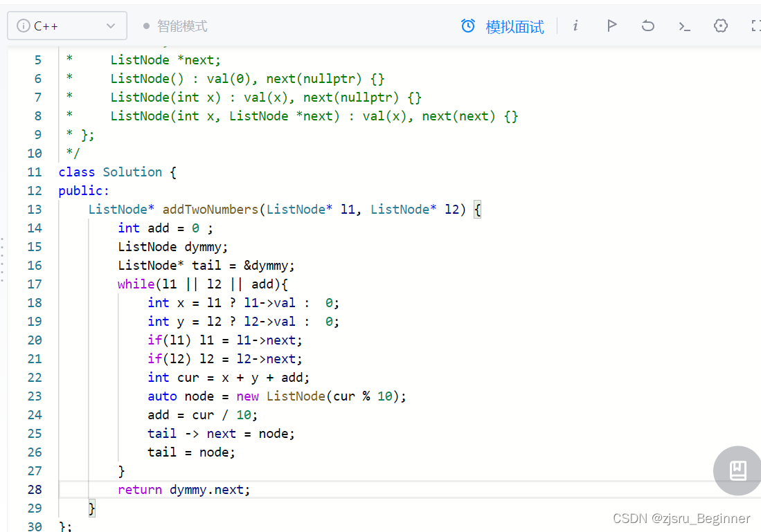The height and width of the screenshot is (532, 761).
Task: Click 'auto node = new ListNode(cur % 10);'
Action: [277, 396]
